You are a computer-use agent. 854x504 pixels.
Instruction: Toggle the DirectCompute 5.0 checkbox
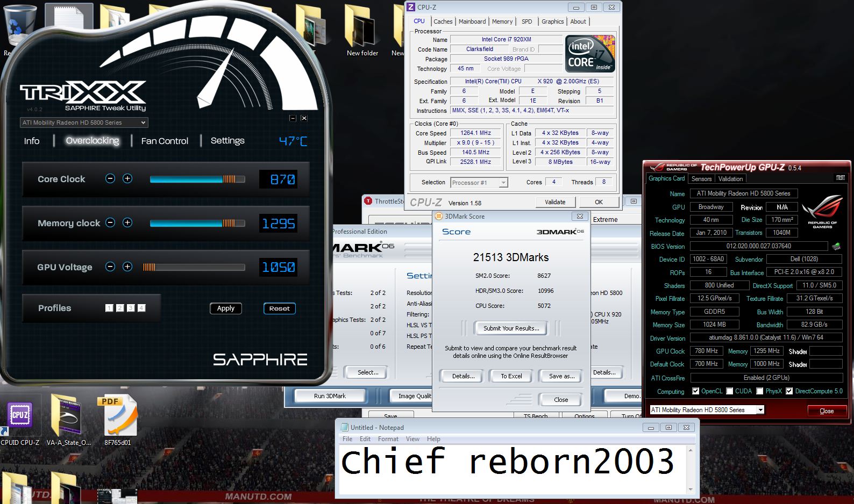(x=789, y=391)
